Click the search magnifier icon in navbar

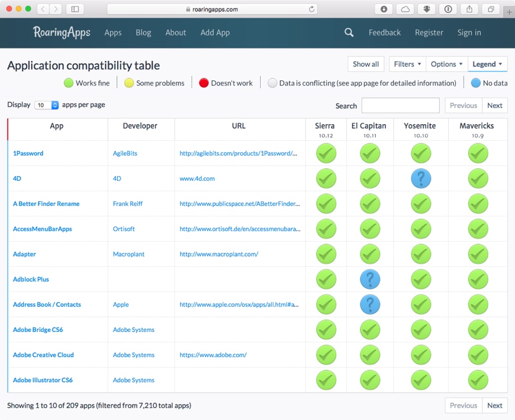tap(349, 33)
